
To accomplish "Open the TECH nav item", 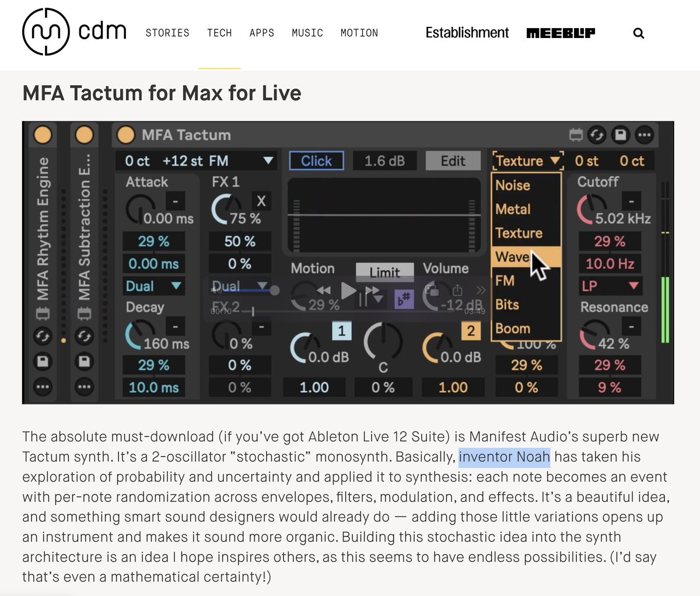I will pyautogui.click(x=219, y=33).
